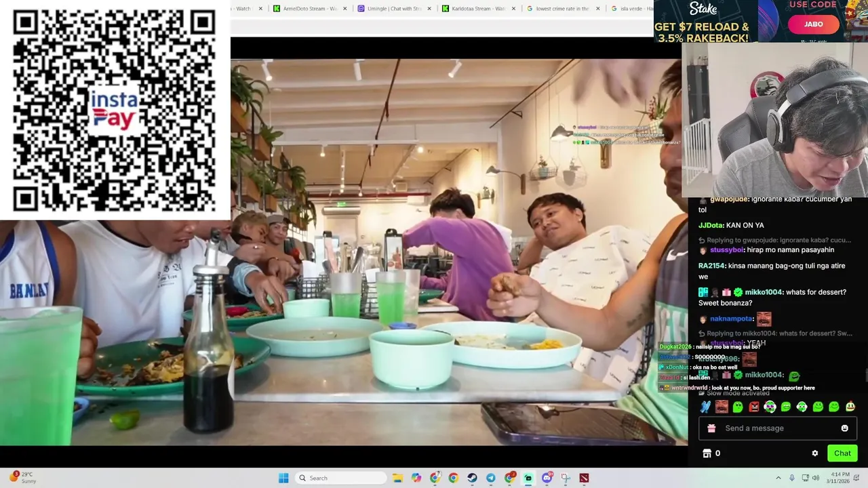Open JJDota's chat username

(711, 225)
